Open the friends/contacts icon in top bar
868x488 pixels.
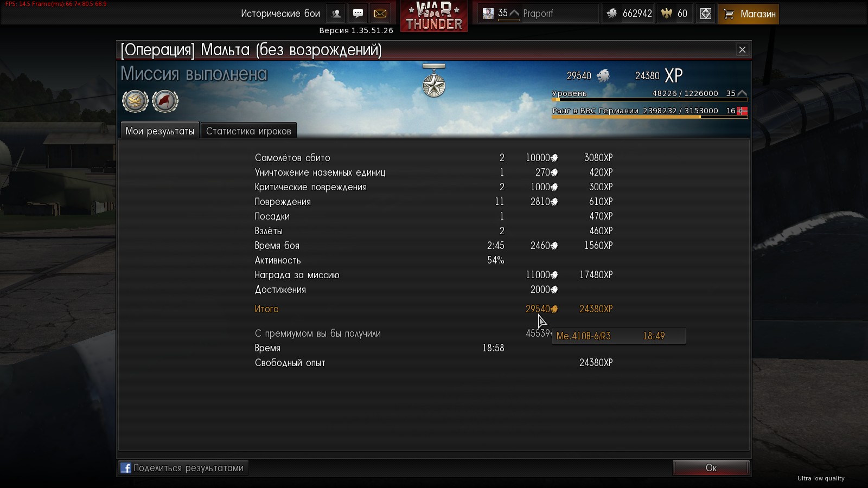point(336,14)
